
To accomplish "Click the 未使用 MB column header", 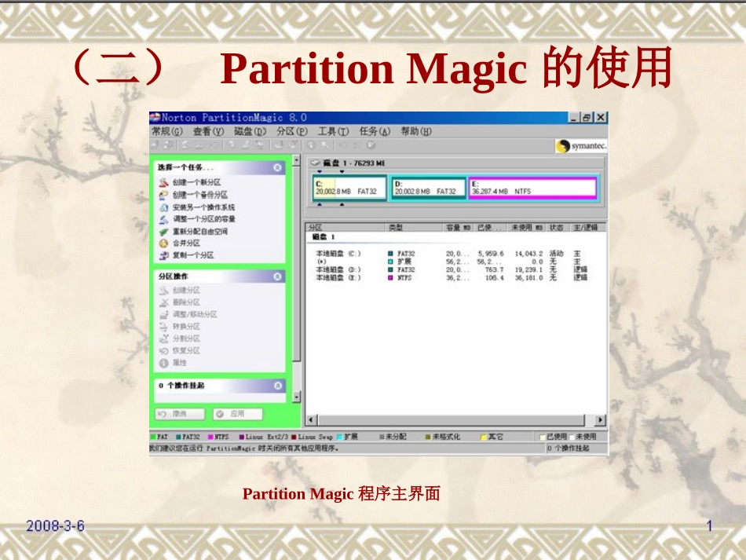I will (x=525, y=228).
